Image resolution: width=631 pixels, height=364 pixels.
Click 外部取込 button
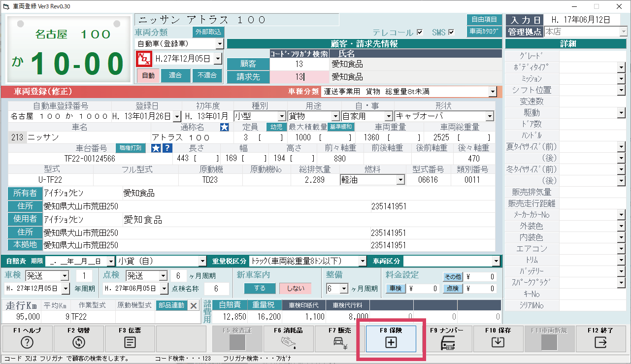209,32
